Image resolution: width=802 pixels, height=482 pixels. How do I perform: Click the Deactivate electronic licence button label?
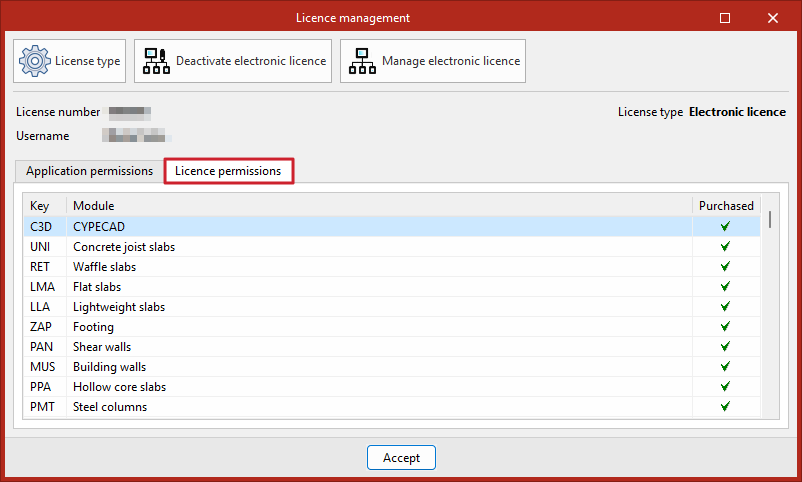(251, 61)
